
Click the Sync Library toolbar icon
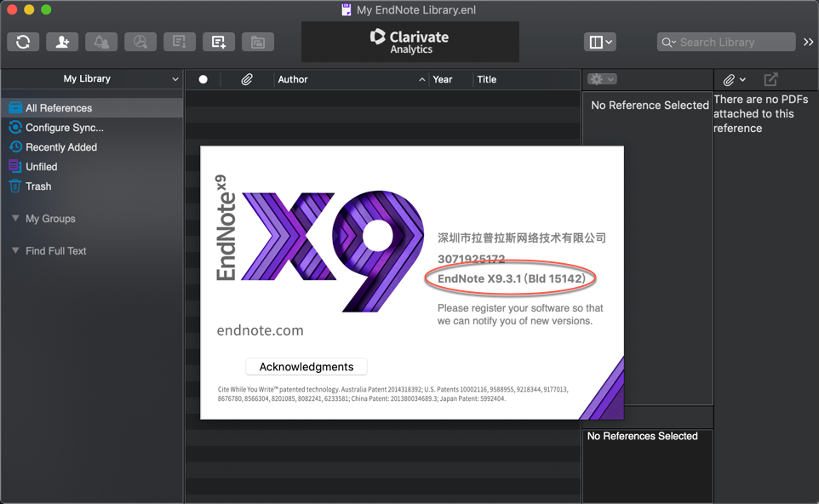pos(23,42)
